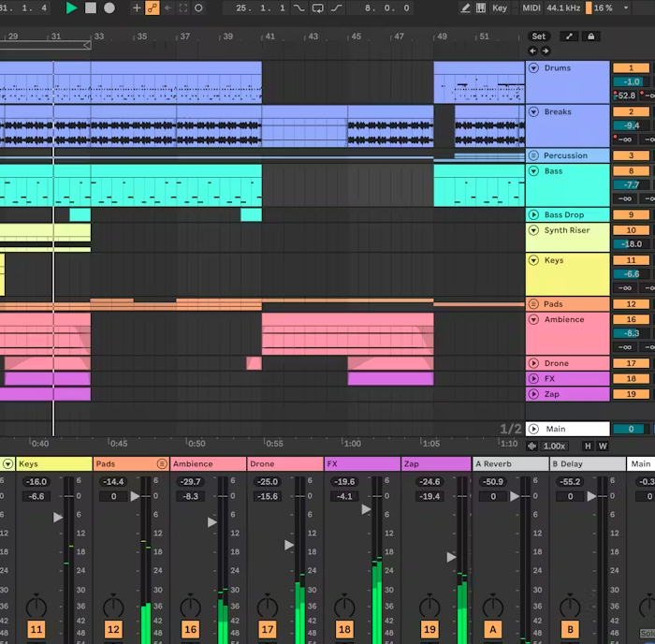Toggle the Lock Envelopes padlock icon

point(591,37)
